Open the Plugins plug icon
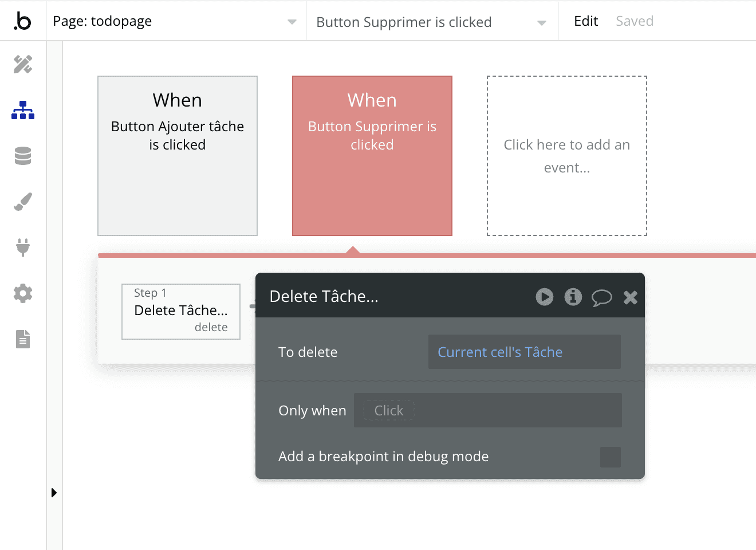Viewport: 756px width, 550px height. point(23,247)
